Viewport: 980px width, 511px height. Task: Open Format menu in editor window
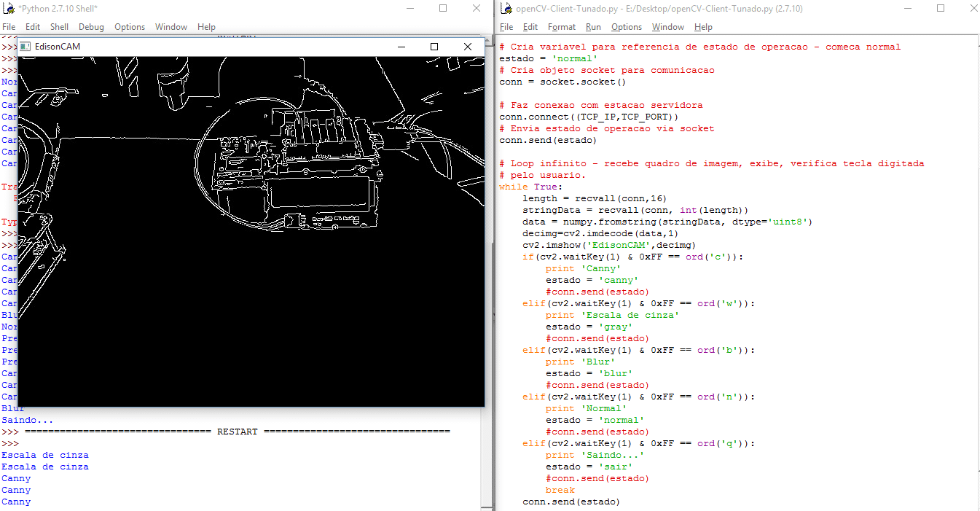click(562, 27)
